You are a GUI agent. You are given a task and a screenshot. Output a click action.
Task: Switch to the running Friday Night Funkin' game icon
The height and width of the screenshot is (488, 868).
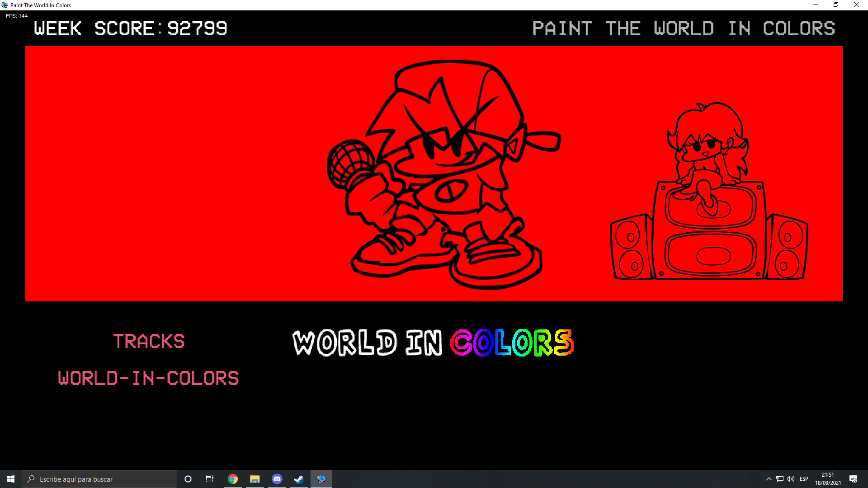321,479
